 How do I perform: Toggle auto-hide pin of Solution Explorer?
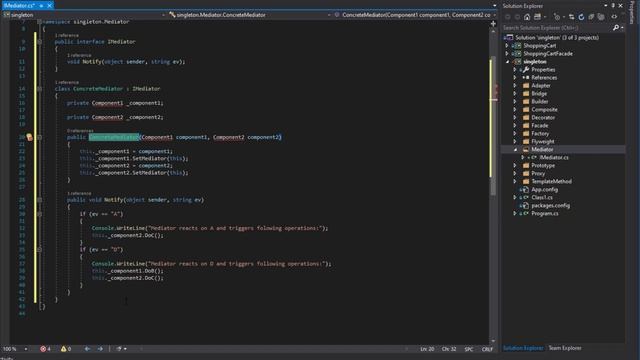pos(613,6)
